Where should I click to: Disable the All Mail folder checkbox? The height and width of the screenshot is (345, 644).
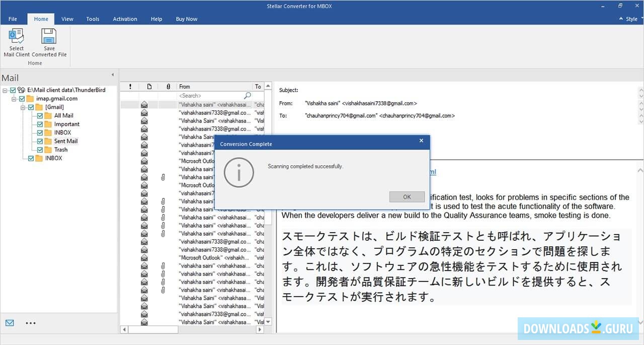(x=40, y=115)
